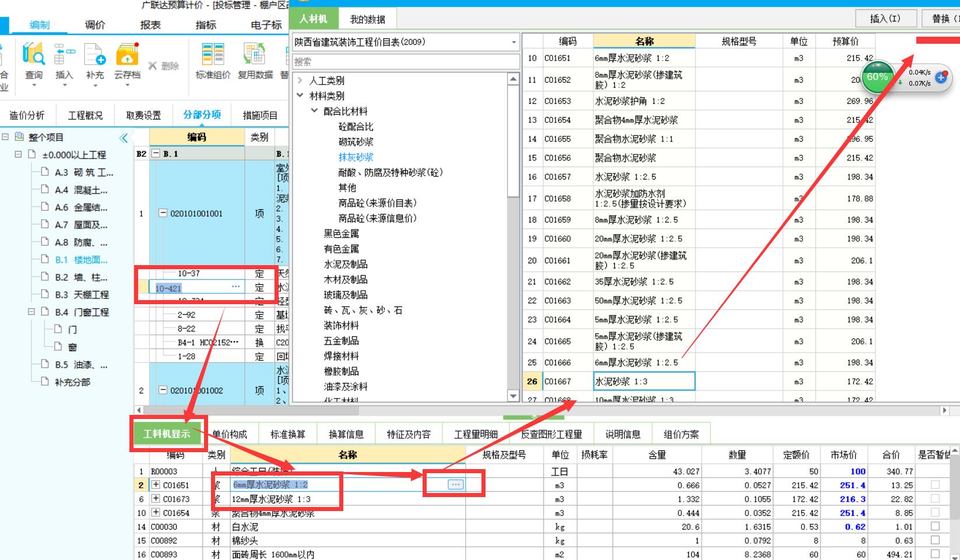This screenshot has width=960, height=560.
Task: Open the 我的数据 tab
Action: (367, 19)
